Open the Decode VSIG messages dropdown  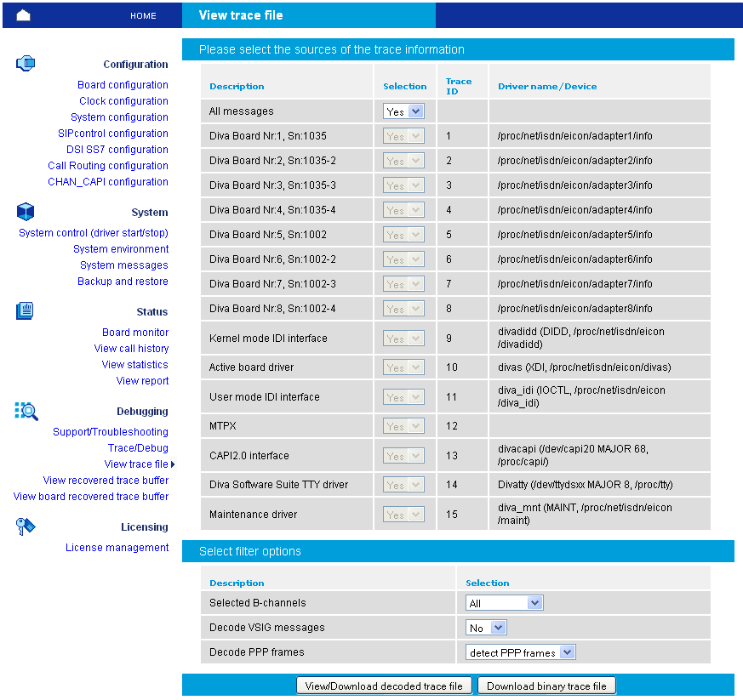click(x=487, y=628)
